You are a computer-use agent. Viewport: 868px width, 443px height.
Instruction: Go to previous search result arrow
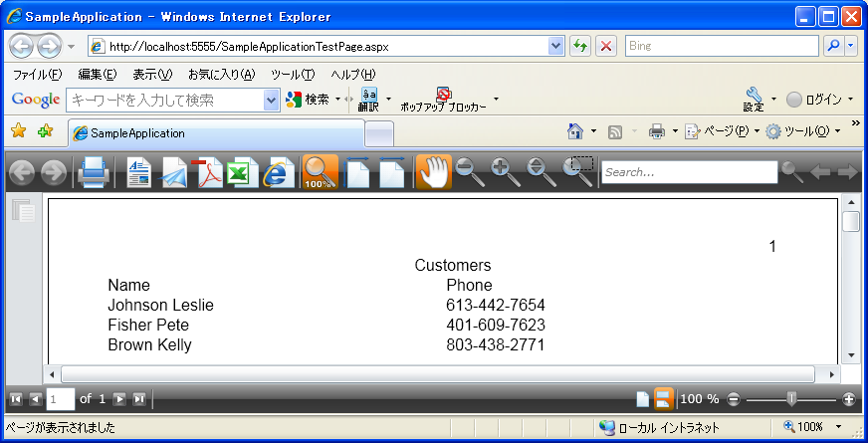coord(819,173)
